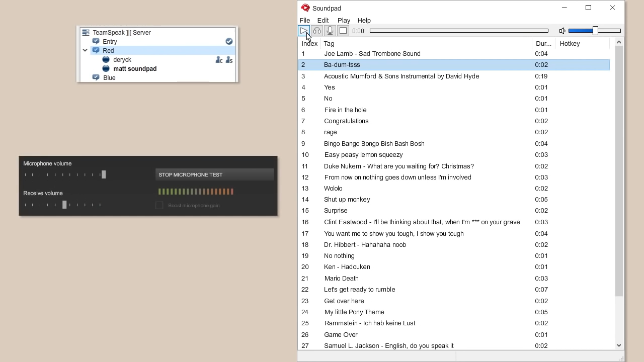This screenshot has height=362, width=644.
Task: Select the My little Pony Theme sound
Action: (x=454, y=312)
